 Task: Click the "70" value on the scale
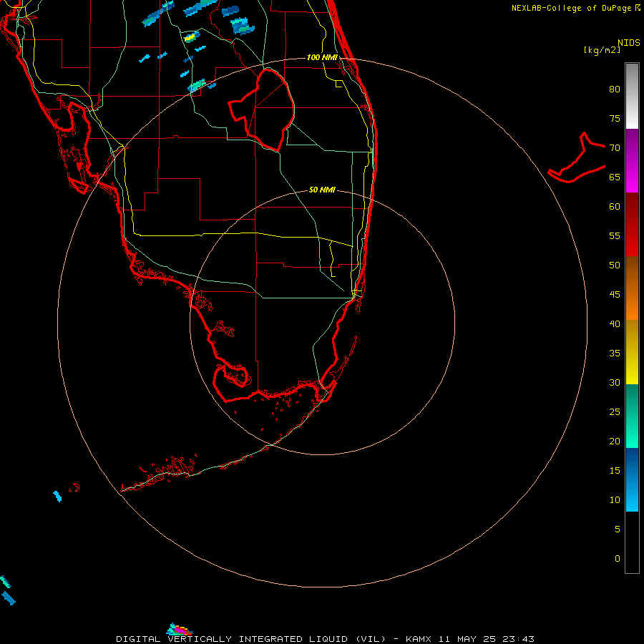(615, 148)
